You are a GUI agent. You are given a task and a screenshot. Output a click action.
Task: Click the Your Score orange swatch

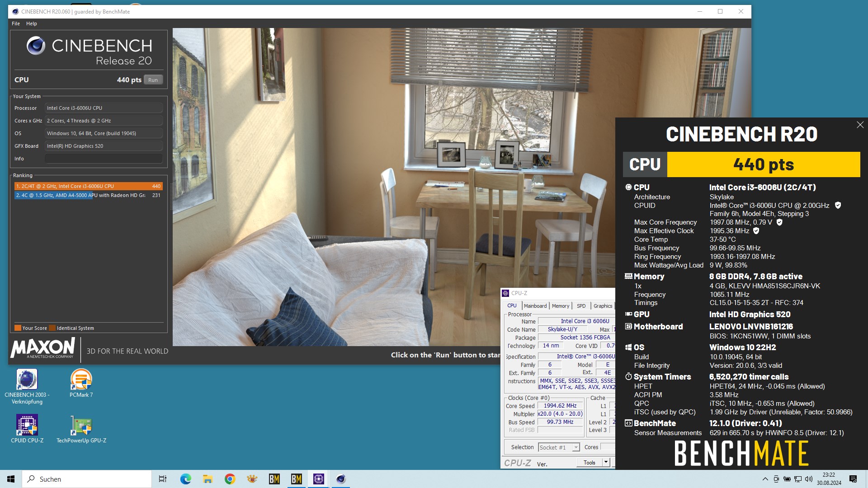[x=18, y=328]
